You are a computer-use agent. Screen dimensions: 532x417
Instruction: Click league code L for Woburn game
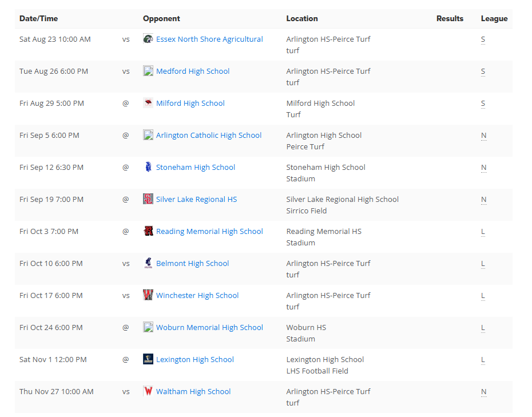click(x=483, y=328)
